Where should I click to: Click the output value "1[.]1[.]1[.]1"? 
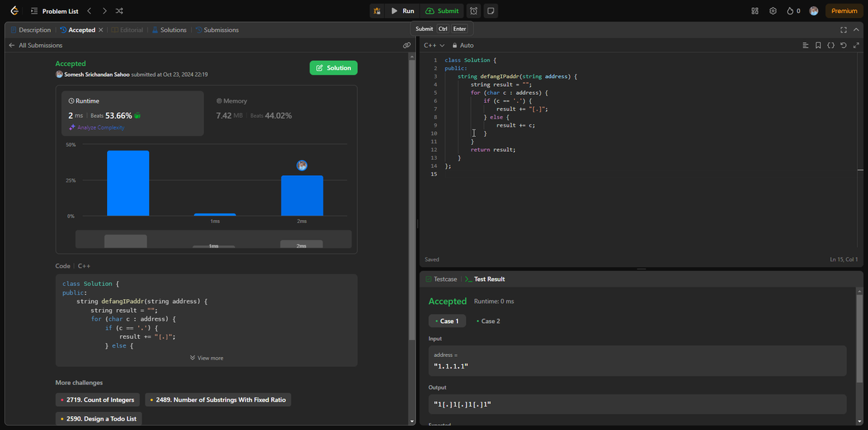point(463,404)
